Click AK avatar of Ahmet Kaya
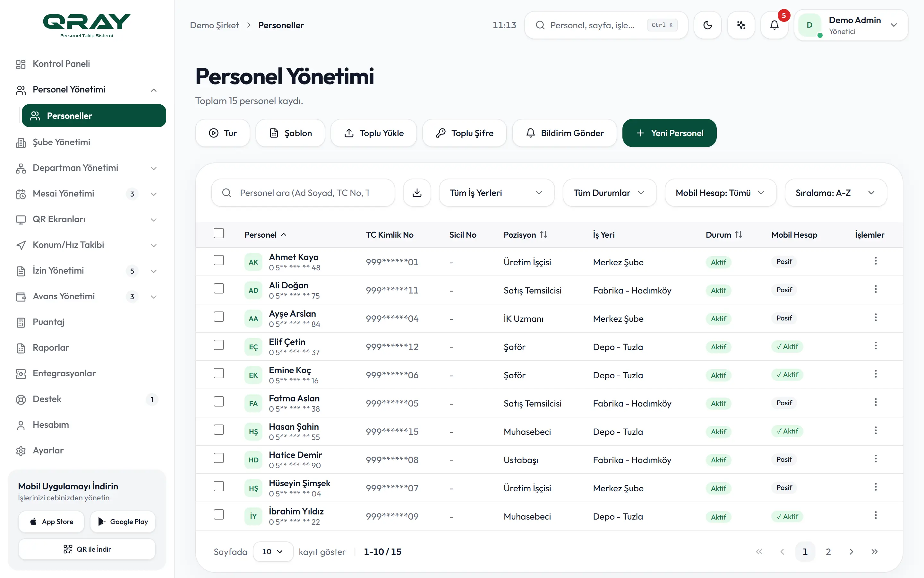Image resolution: width=924 pixels, height=578 pixels. click(x=253, y=262)
